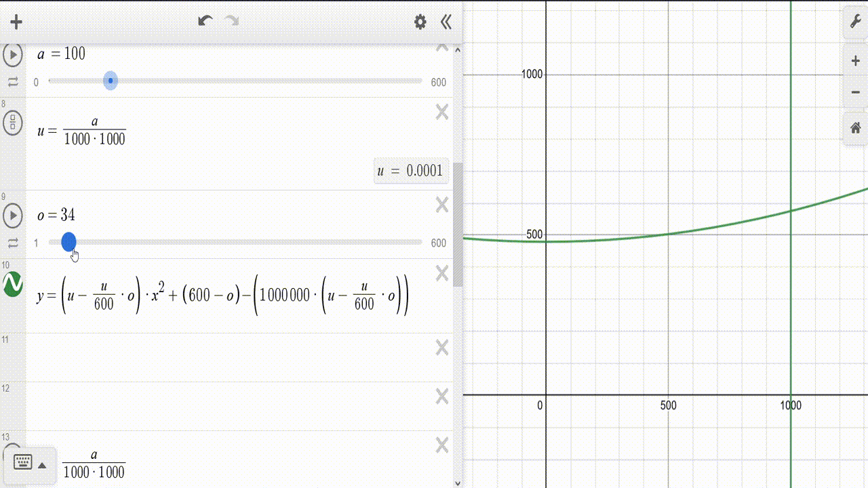Image resolution: width=868 pixels, height=488 pixels.
Task: Click the 1000 label on the y-axis
Action: (x=532, y=74)
